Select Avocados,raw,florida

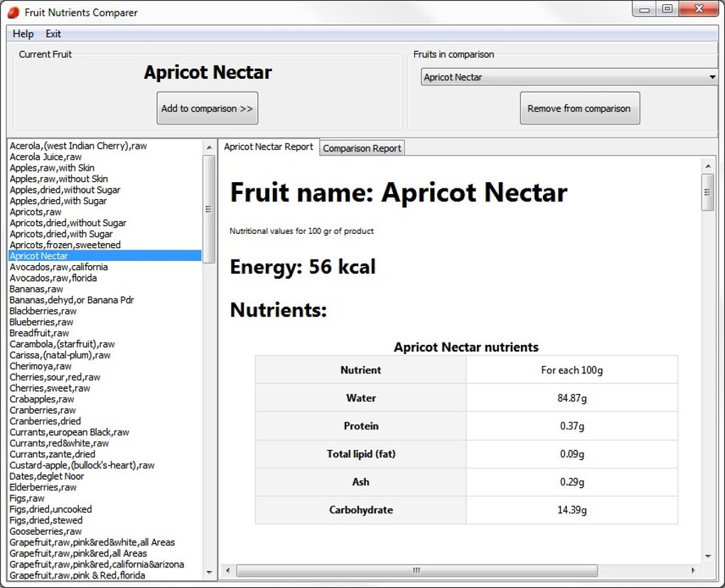coord(105,278)
